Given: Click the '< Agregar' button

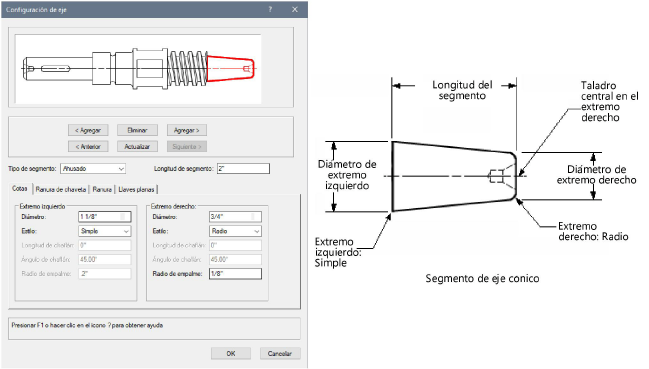Looking at the screenshot, I should [88, 130].
